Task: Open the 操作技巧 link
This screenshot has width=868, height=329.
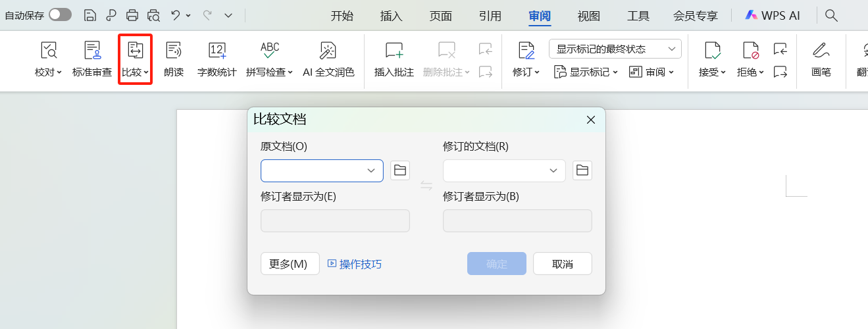Action: coord(355,264)
